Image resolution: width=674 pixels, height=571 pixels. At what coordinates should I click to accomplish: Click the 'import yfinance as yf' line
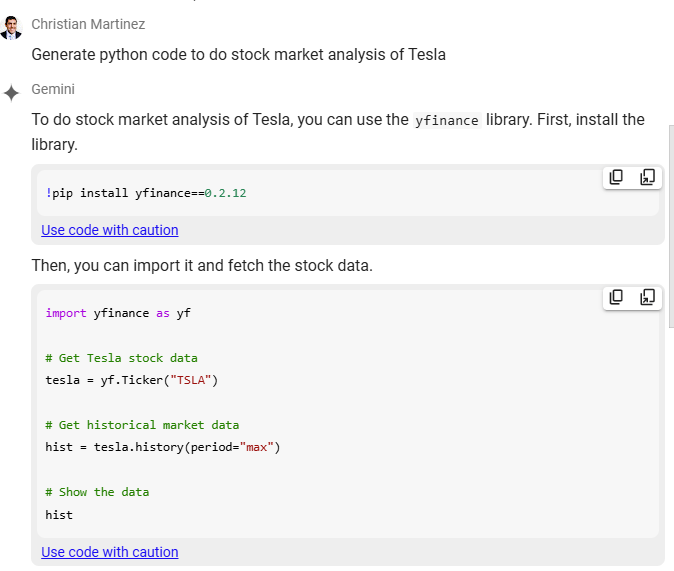click(x=118, y=313)
